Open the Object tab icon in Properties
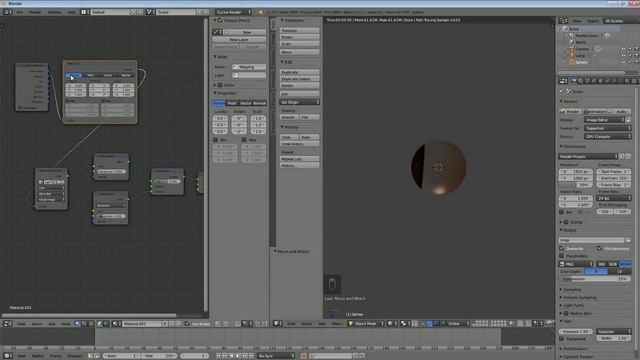 coord(601,81)
